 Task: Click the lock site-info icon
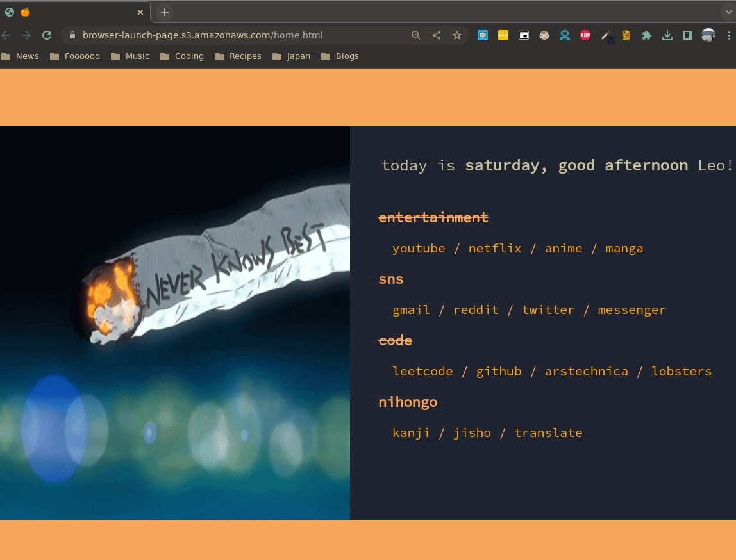click(x=72, y=35)
